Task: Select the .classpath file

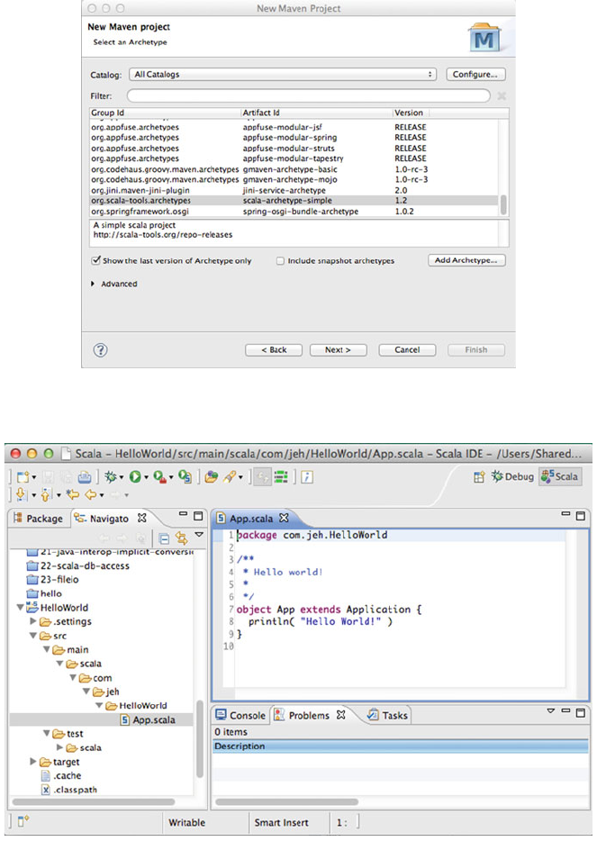Action: click(69, 790)
